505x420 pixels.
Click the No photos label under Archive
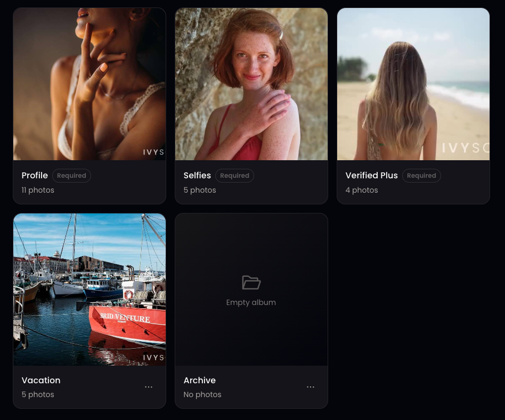click(x=202, y=394)
